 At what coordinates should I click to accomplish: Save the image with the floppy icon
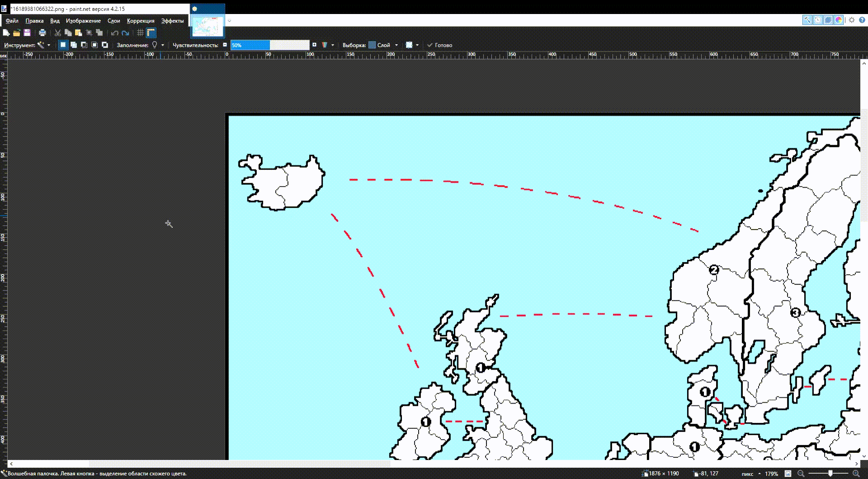tap(27, 33)
